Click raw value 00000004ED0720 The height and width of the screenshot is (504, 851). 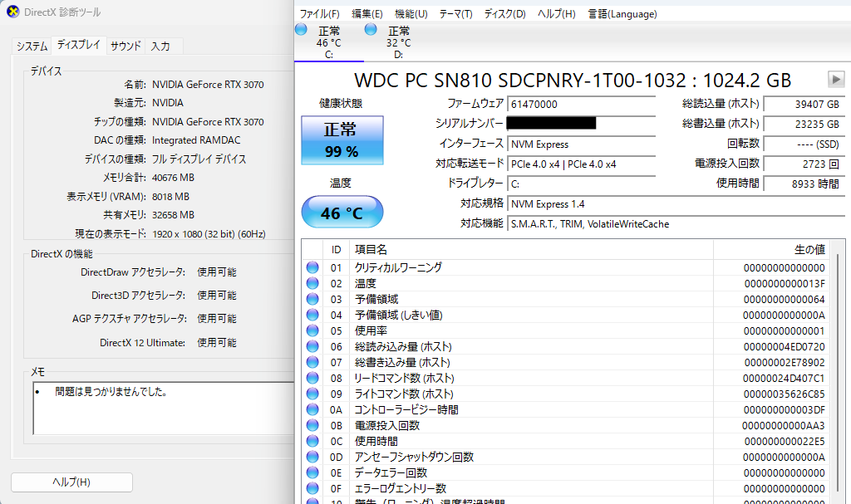coord(785,347)
